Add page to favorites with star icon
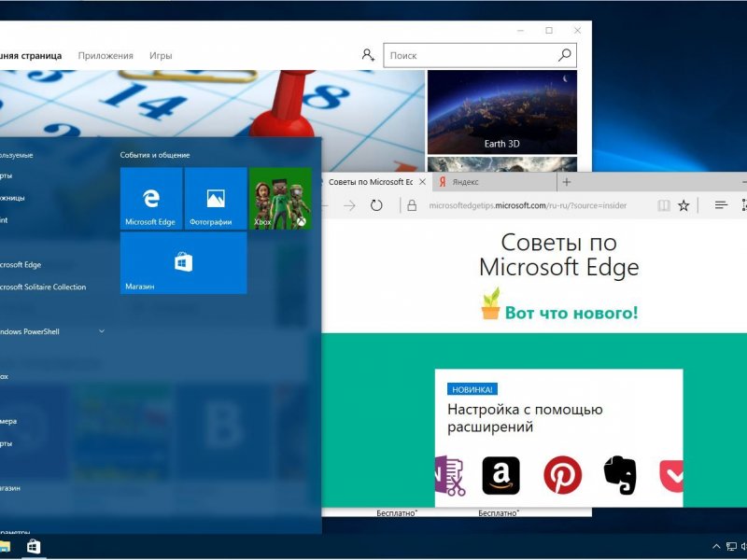This screenshot has height=560, width=747. (684, 205)
